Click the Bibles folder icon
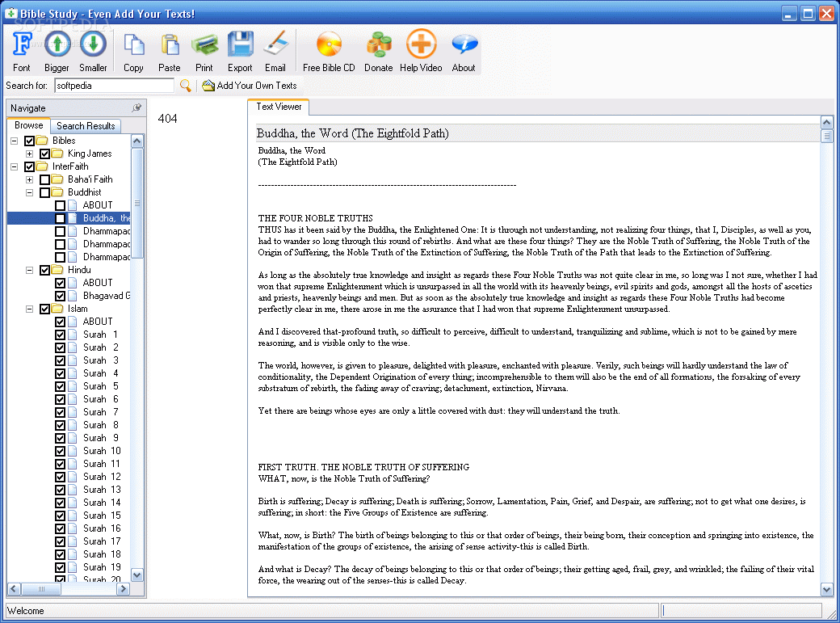 41,141
